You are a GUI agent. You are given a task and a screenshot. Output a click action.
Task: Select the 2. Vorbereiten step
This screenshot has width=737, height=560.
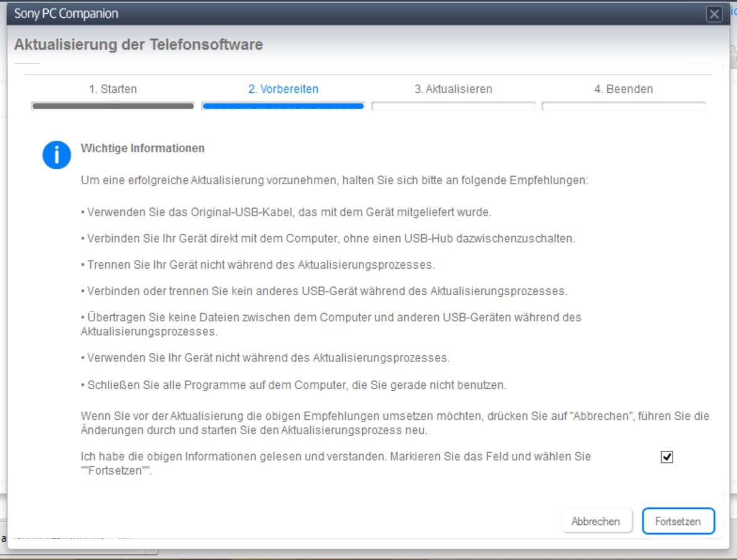[283, 89]
